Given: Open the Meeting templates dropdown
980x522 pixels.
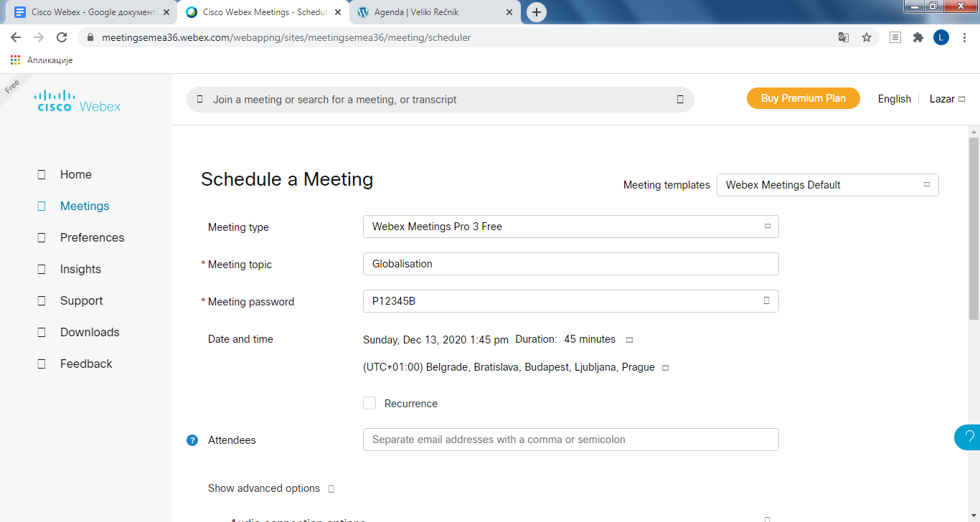Looking at the screenshot, I should (x=828, y=185).
